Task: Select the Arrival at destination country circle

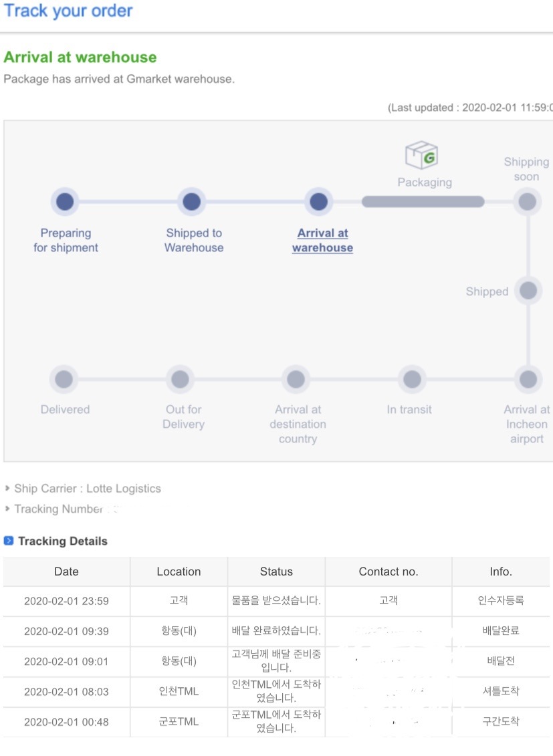Action: click(296, 380)
